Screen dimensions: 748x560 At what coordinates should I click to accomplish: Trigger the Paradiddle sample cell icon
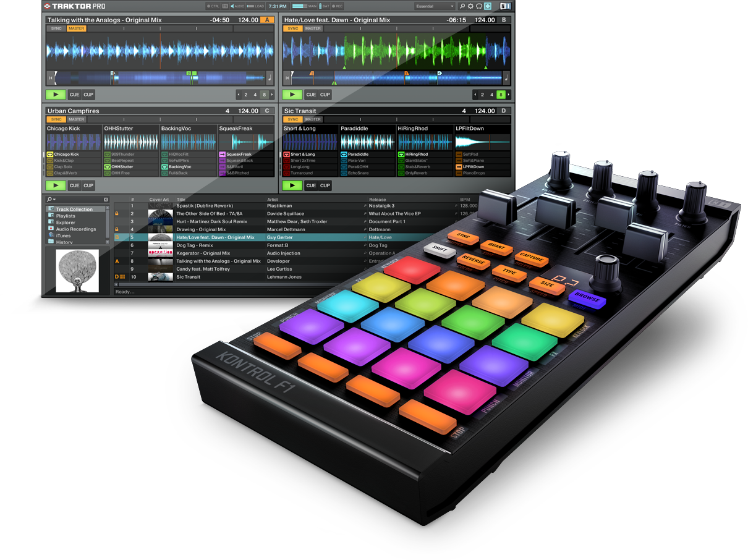(344, 155)
